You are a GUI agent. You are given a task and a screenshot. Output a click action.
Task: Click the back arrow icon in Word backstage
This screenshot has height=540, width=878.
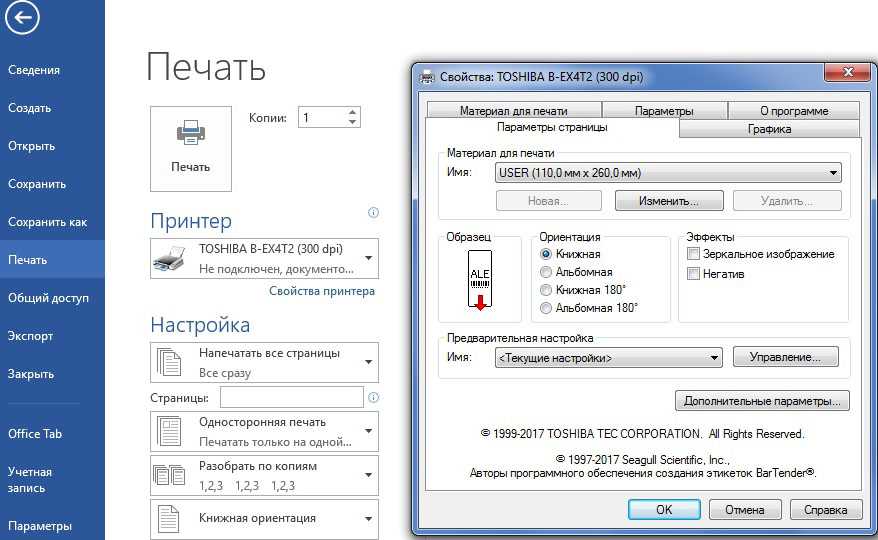[22, 17]
